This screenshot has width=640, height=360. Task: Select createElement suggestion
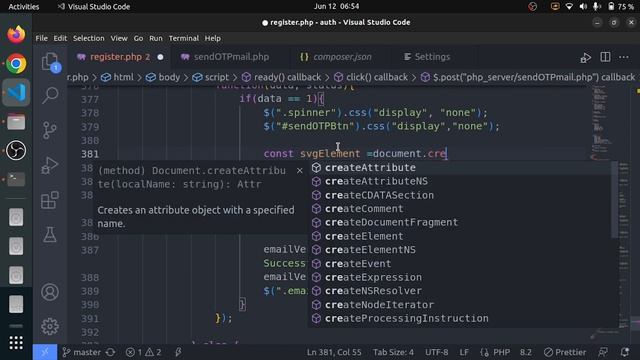click(x=459, y=236)
